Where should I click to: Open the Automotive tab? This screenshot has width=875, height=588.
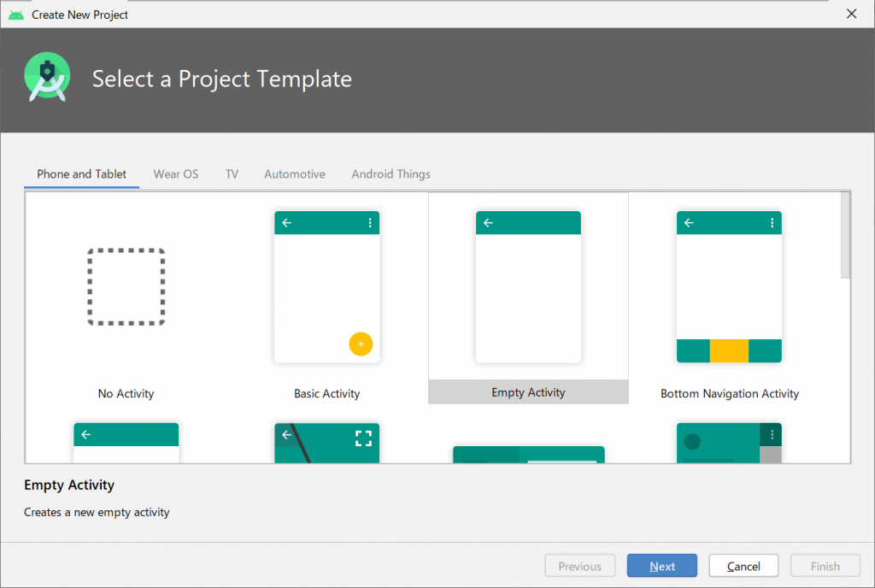(295, 174)
